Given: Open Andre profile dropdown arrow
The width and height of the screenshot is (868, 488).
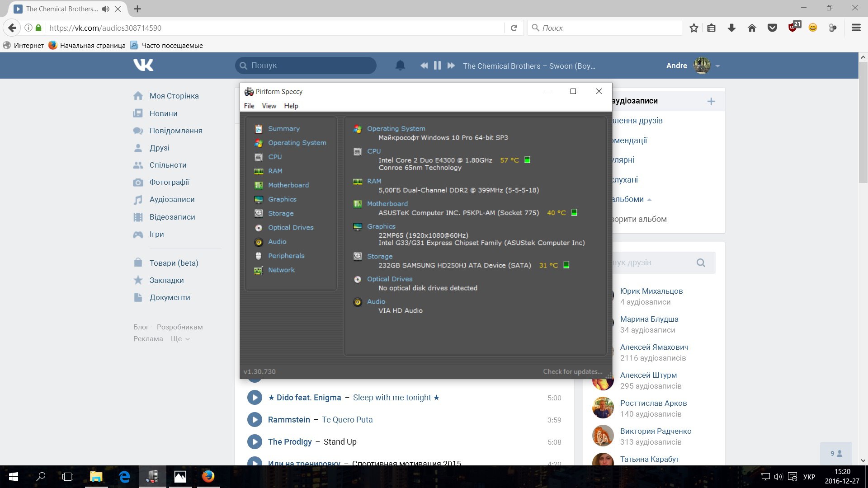Looking at the screenshot, I should 717,66.
